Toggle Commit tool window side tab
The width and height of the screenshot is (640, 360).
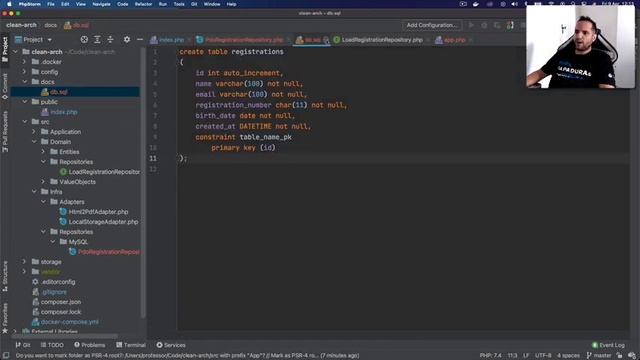coord(5,87)
